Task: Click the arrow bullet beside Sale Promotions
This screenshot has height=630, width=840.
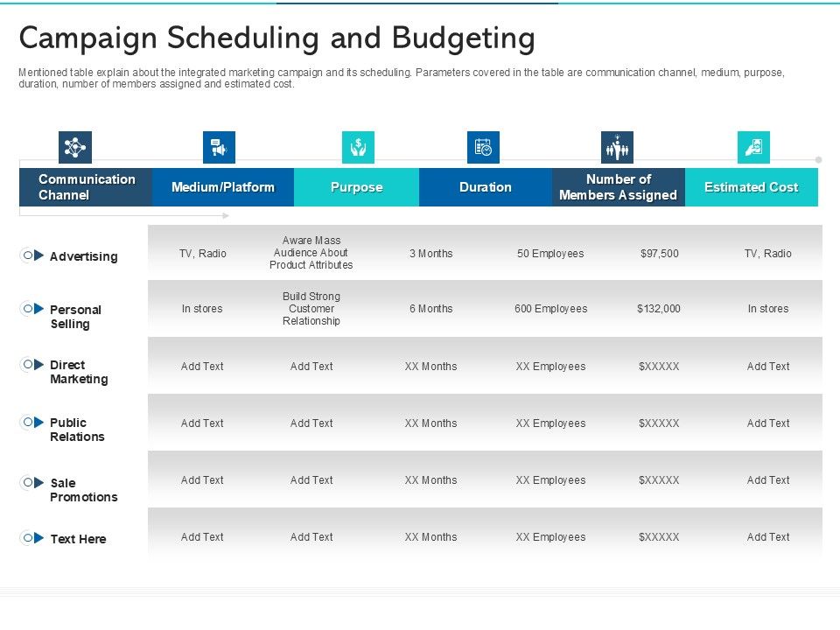Action: pyautogui.click(x=39, y=482)
